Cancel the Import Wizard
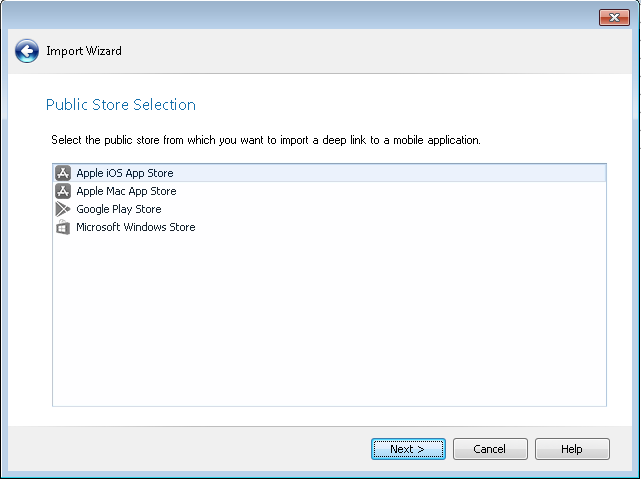 [490, 449]
